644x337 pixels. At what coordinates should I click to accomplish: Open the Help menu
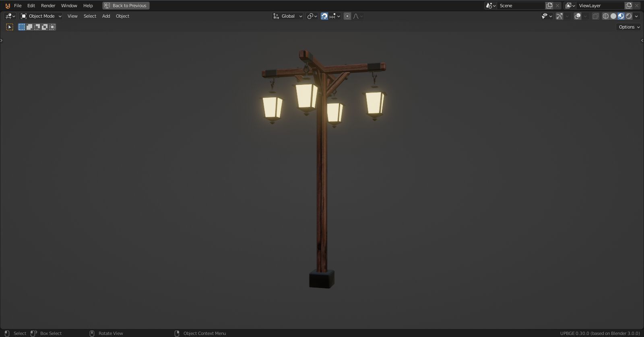coord(88,6)
